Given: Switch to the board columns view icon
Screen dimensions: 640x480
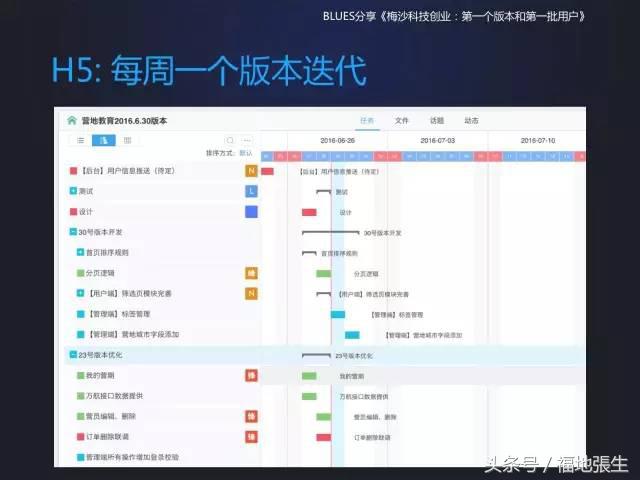Looking at the screenshot, I should tap(128, 140).
